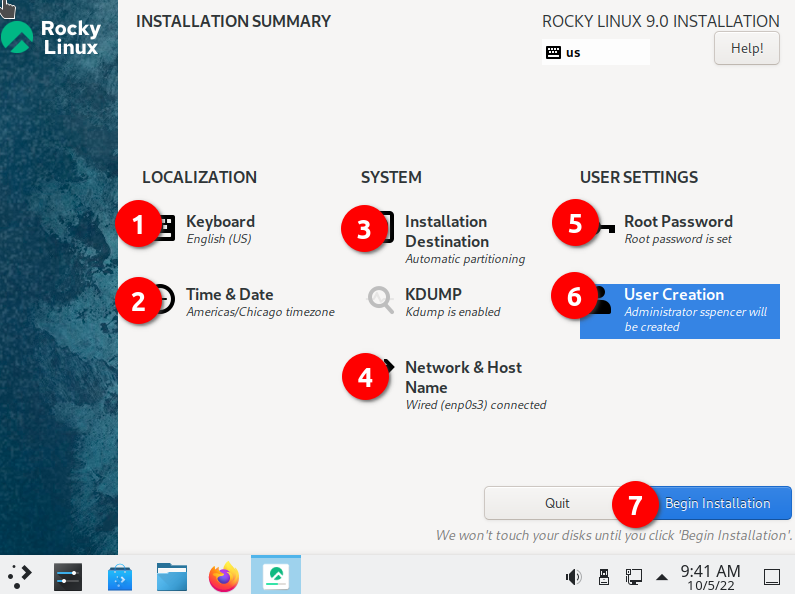
Task: Click the us keyboard layout indicator
Action: pos(595,52)
